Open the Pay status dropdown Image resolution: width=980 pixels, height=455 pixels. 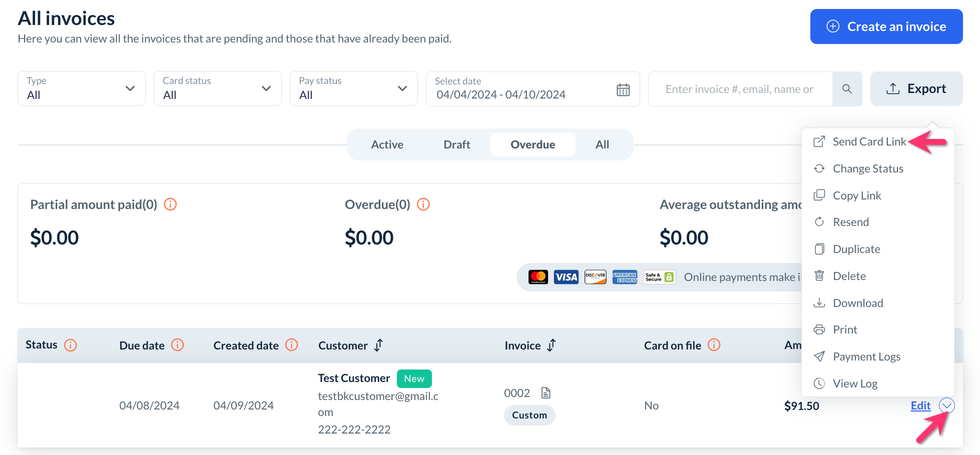[354, 88]
